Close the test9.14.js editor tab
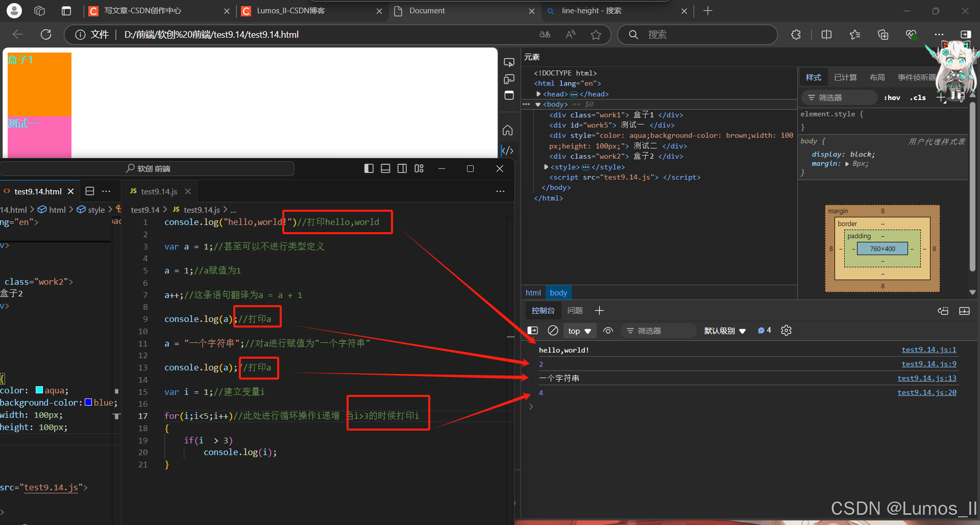 coord(188,191)
